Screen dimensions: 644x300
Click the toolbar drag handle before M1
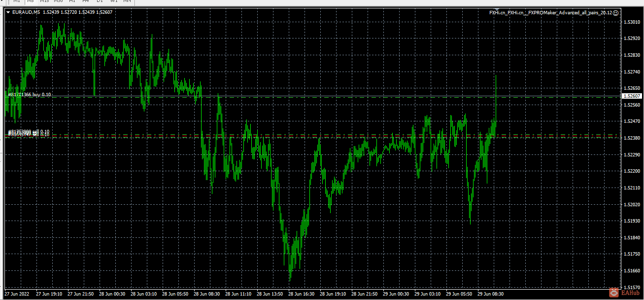pos(8,1)
